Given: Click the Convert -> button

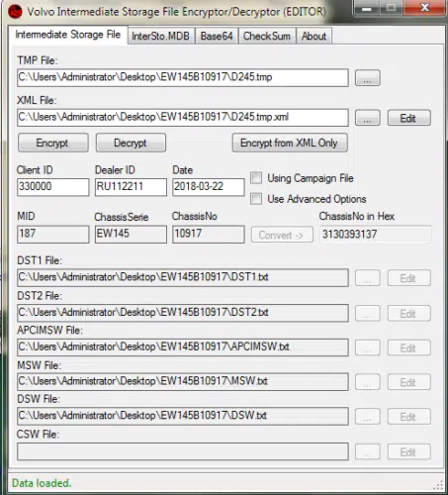Looking at the screenshot, I should click(282, 235).
